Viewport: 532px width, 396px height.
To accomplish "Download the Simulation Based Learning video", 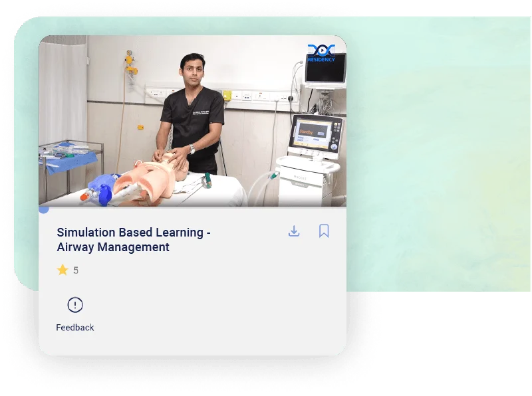I will click(294, 232).
